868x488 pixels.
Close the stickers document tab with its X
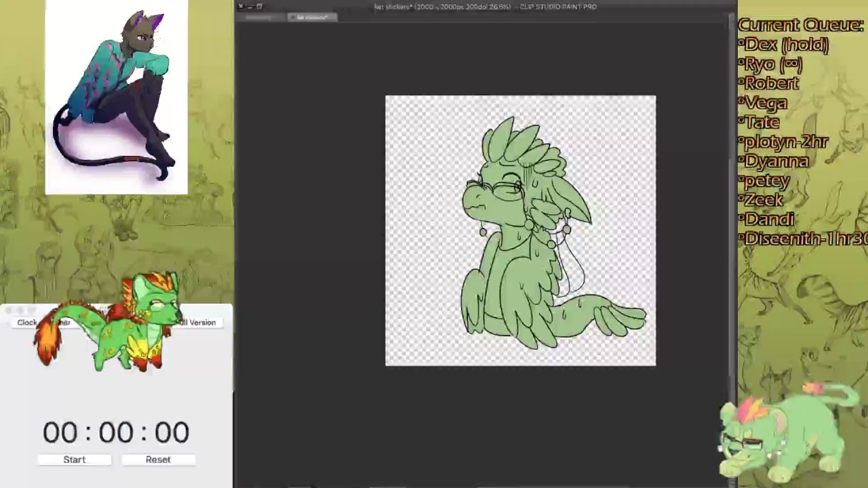pos(292,17)
